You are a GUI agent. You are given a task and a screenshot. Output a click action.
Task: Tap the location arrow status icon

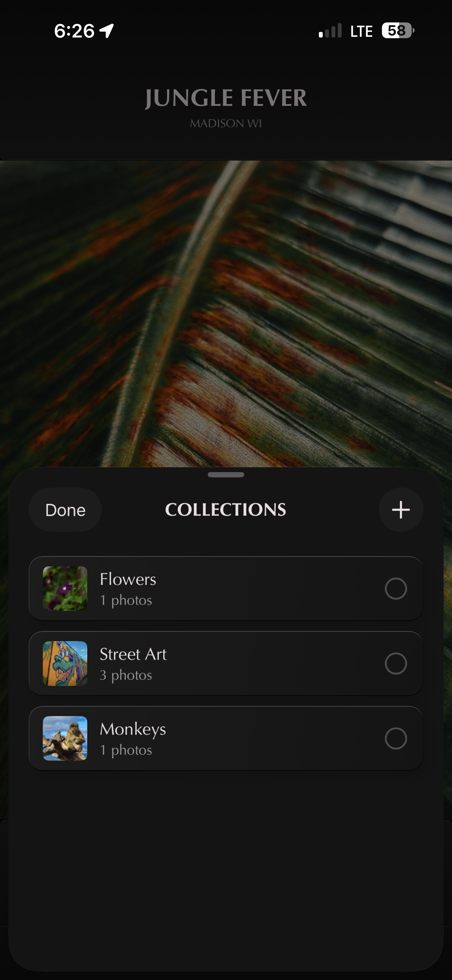pos(107,30)
